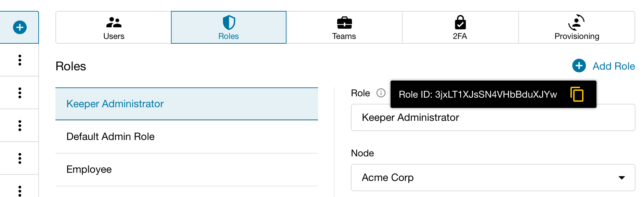
Task: Open the Provisioning tab
Action: pos(577,28)
